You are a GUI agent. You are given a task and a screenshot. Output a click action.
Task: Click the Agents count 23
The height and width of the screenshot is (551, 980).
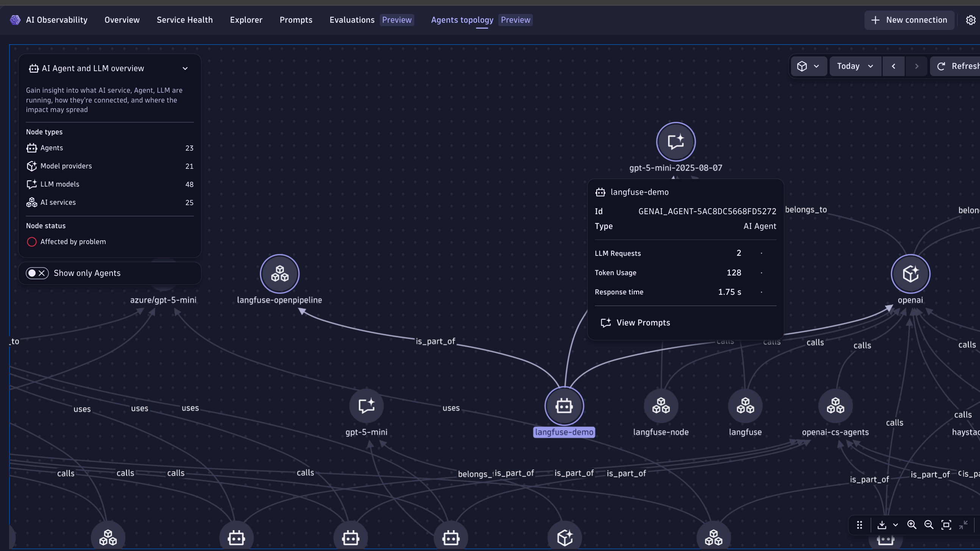[189, 148]
